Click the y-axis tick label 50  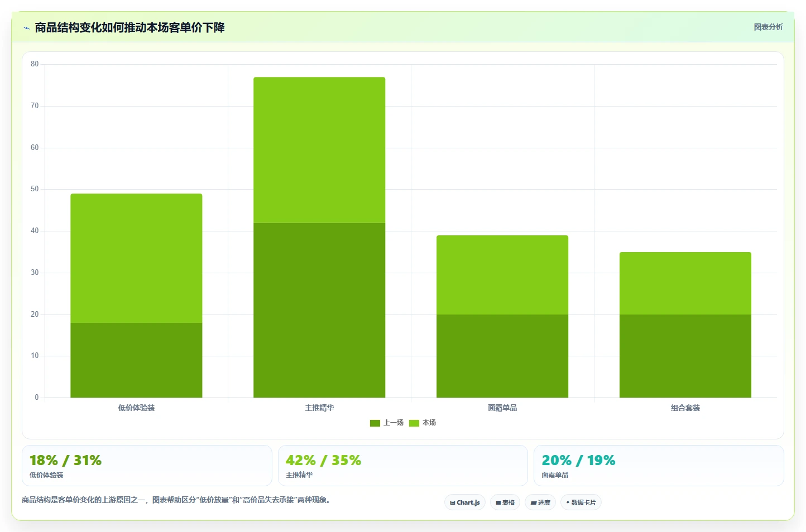[x=35, y=189]
